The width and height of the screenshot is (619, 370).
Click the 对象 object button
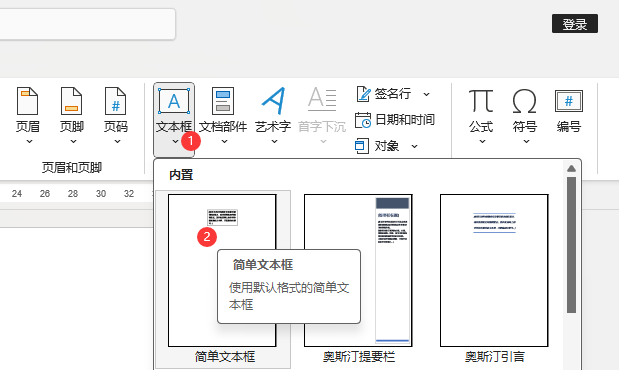point(377,146)
